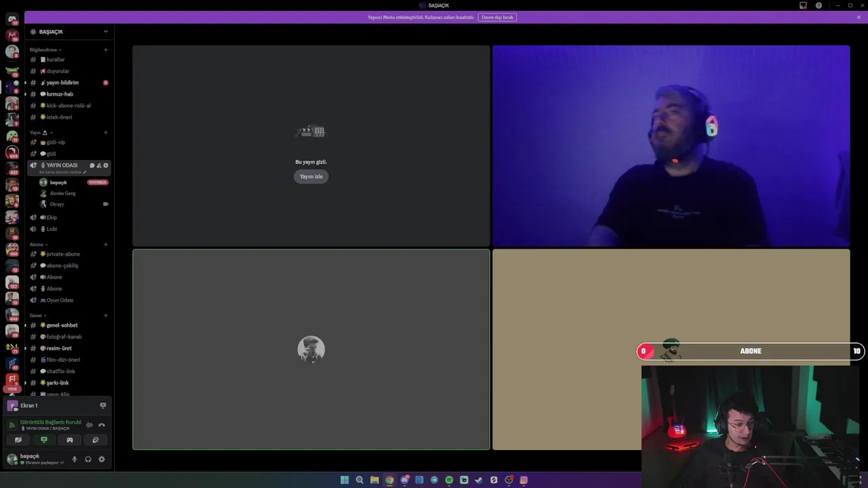868x488 pixels.
Task: Select user Aloske Gang in voice channel
Action: 73,193
